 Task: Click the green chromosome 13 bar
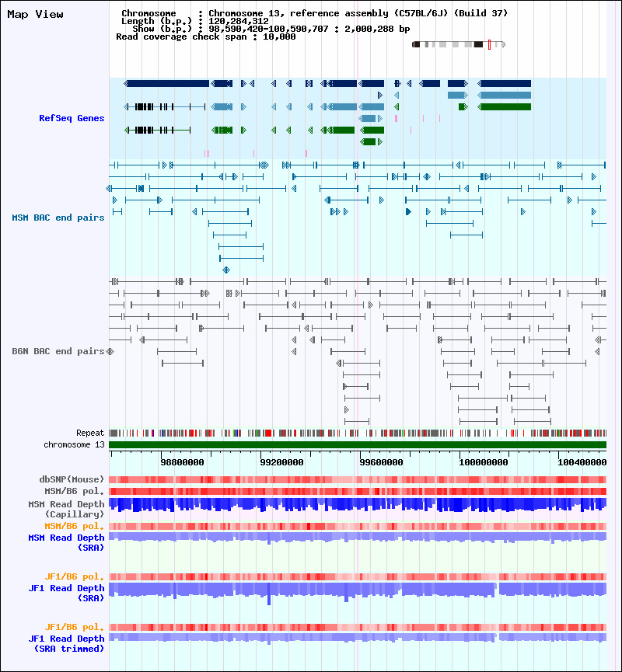(x=358, y=445)
